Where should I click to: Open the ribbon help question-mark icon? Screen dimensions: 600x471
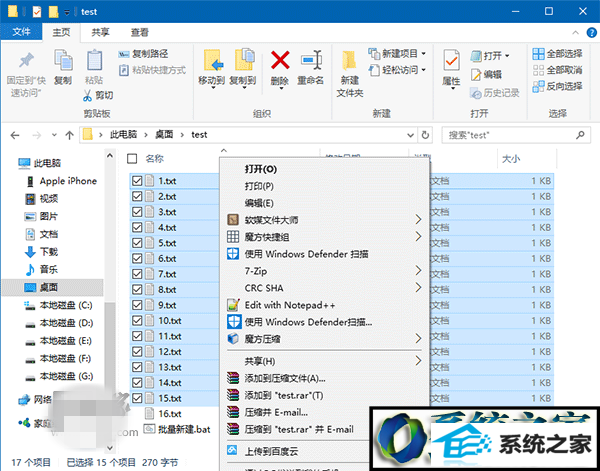592,33
